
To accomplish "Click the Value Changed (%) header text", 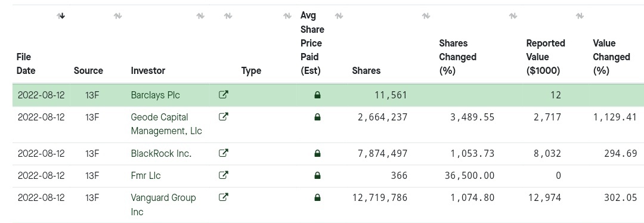I will (x=611, y=57).
